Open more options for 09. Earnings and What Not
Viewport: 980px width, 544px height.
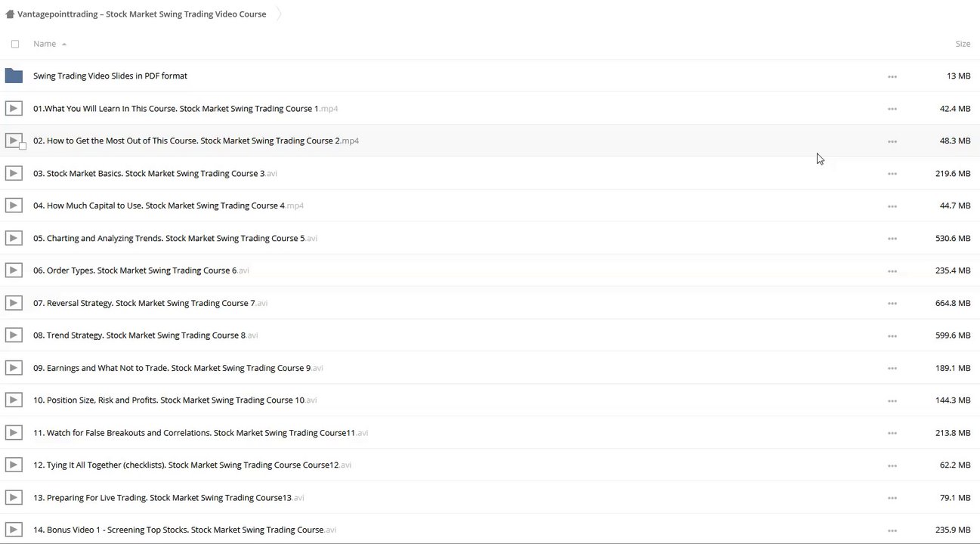(892, 369)
